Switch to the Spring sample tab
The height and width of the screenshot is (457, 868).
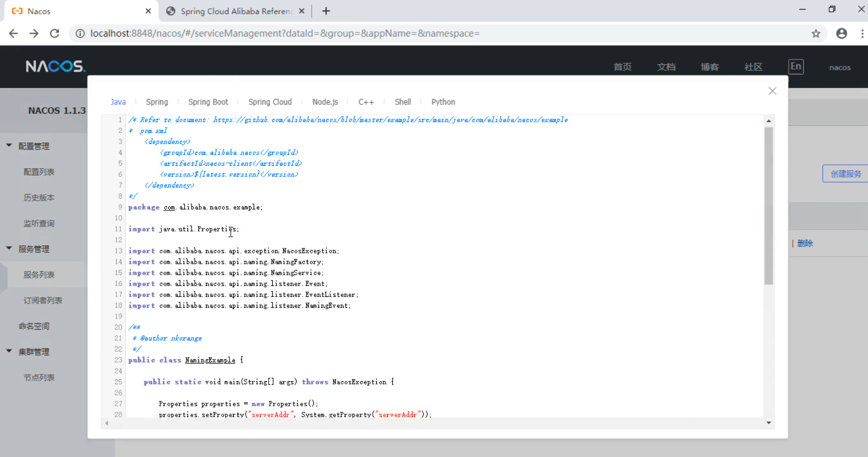click(x=157, y=102)
